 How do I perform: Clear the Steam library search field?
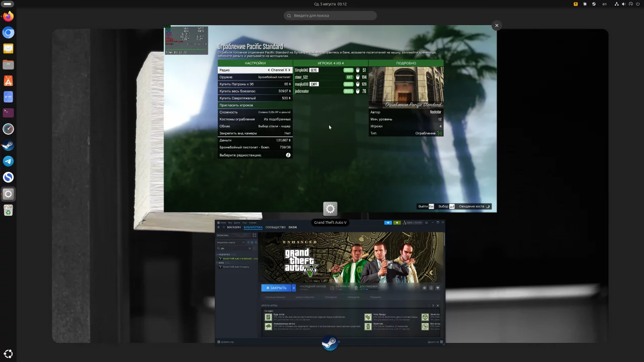tap(250, 248)
